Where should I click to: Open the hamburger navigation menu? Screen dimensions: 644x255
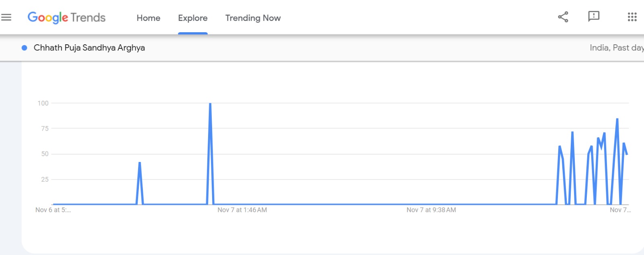(x=6, y=17)
